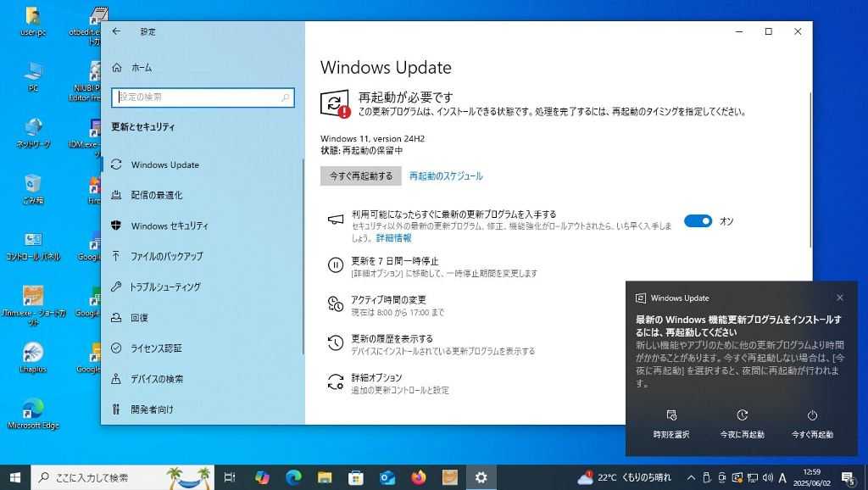The image size is (868, 490).
Task: Open Edge from the taskbar
Action: [x=293, y=477]
